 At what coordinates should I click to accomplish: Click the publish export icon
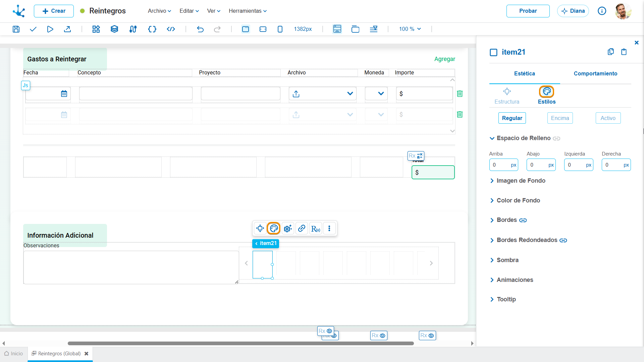(x=67, y=29)
